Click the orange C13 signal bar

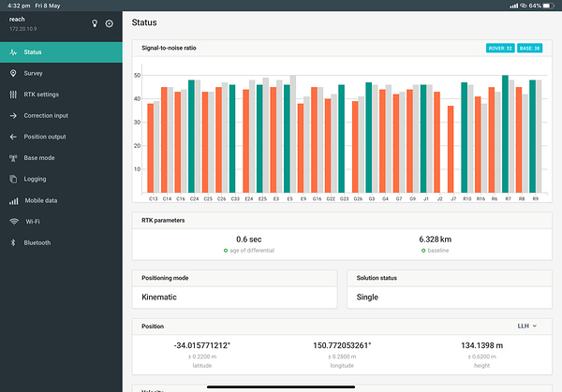[150, 148]
